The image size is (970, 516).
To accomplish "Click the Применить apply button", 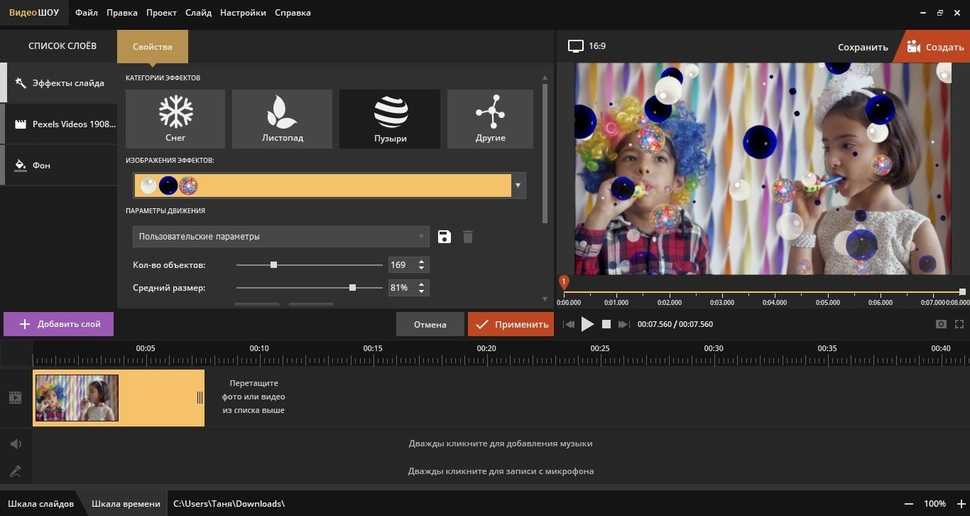I will 510,324.
